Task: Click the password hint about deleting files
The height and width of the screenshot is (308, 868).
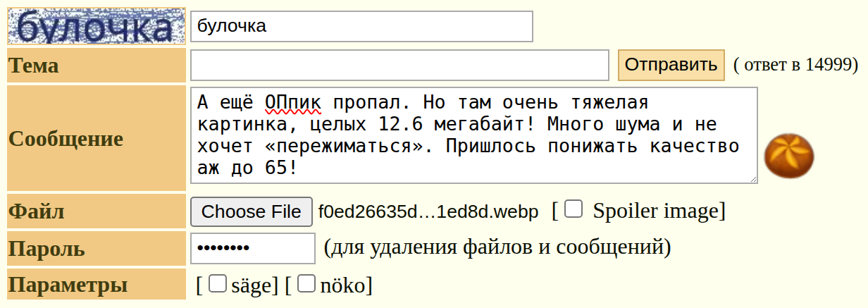Action: (497, 248)
